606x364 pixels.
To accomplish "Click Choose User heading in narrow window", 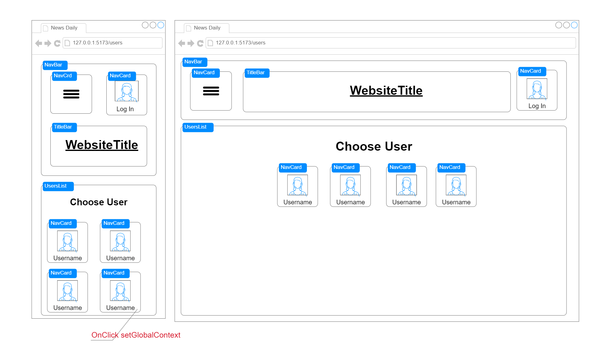I will pyautogui.click(x=99, y=202).
